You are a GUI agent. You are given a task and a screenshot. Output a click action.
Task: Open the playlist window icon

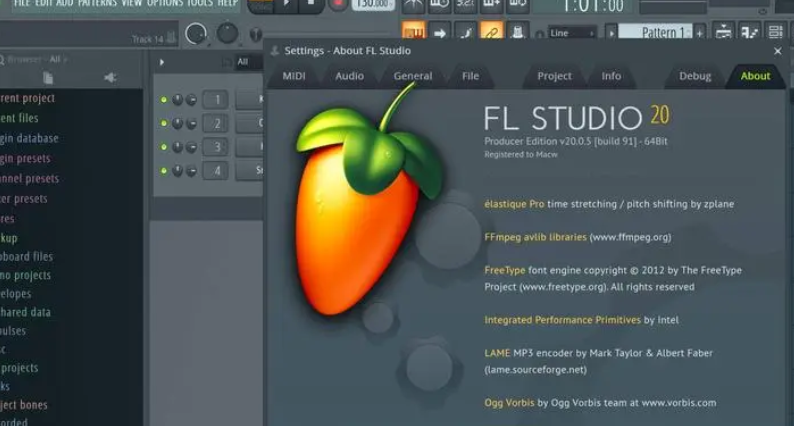click(723, 32)
